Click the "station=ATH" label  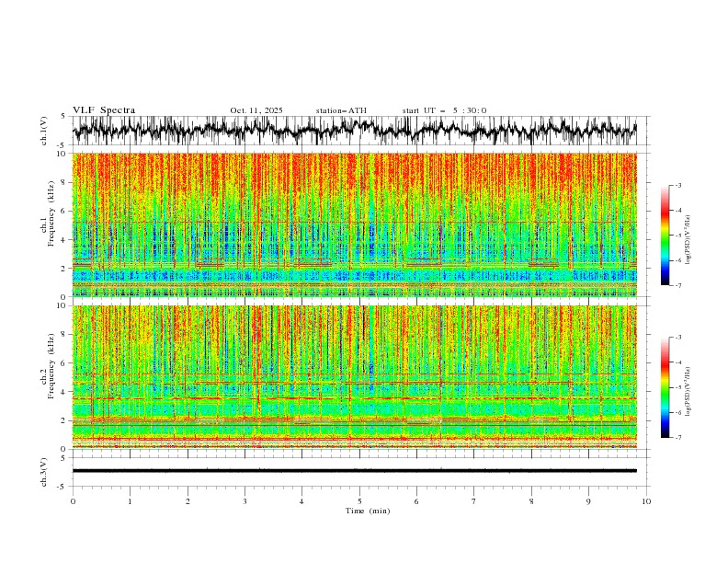[x=341, y=110]
